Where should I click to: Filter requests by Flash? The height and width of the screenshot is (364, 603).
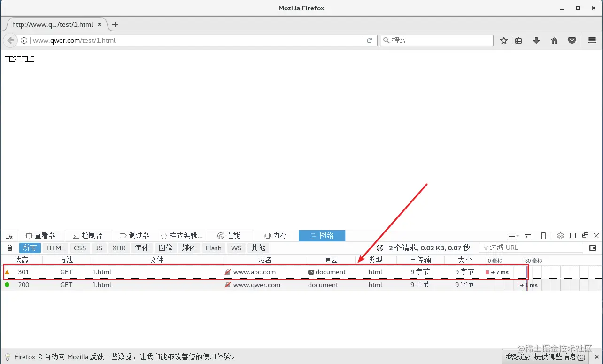(x=214, y=248)
